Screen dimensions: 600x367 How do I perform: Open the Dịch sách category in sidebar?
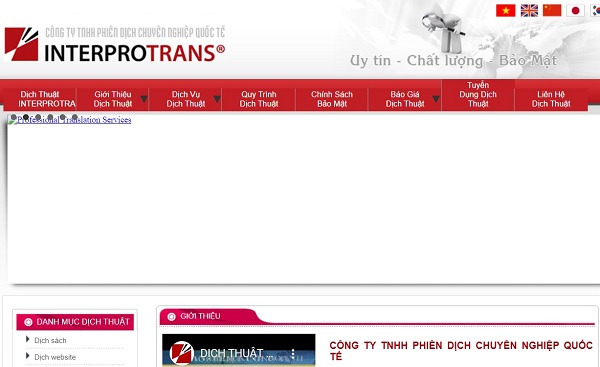[x=50, y=340]
